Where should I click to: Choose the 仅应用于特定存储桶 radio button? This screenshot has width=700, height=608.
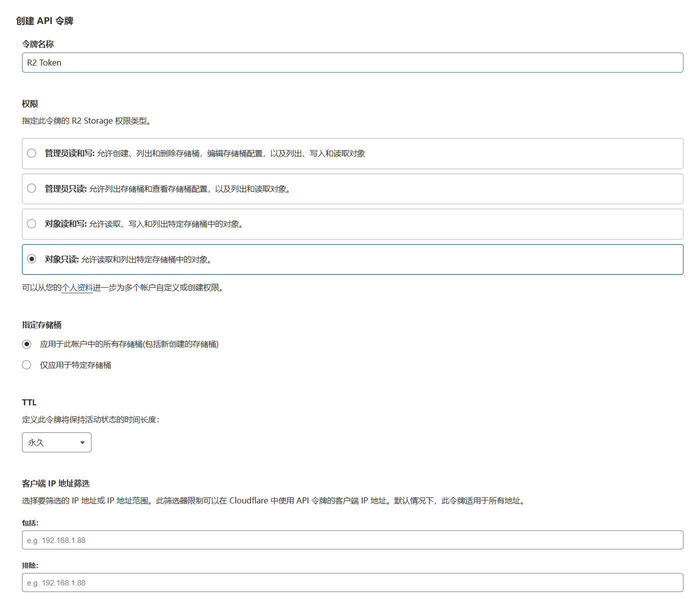(x=27, y=365)
